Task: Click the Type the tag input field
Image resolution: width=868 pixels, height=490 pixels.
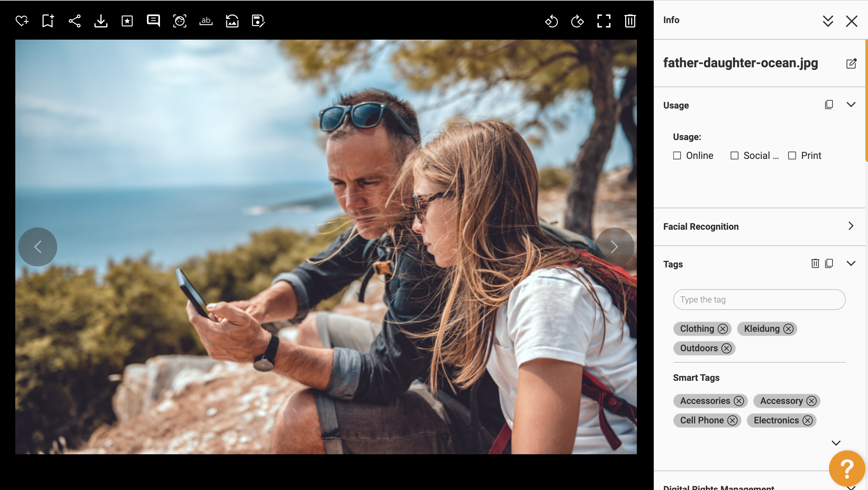Action: (x=759, y=299)
